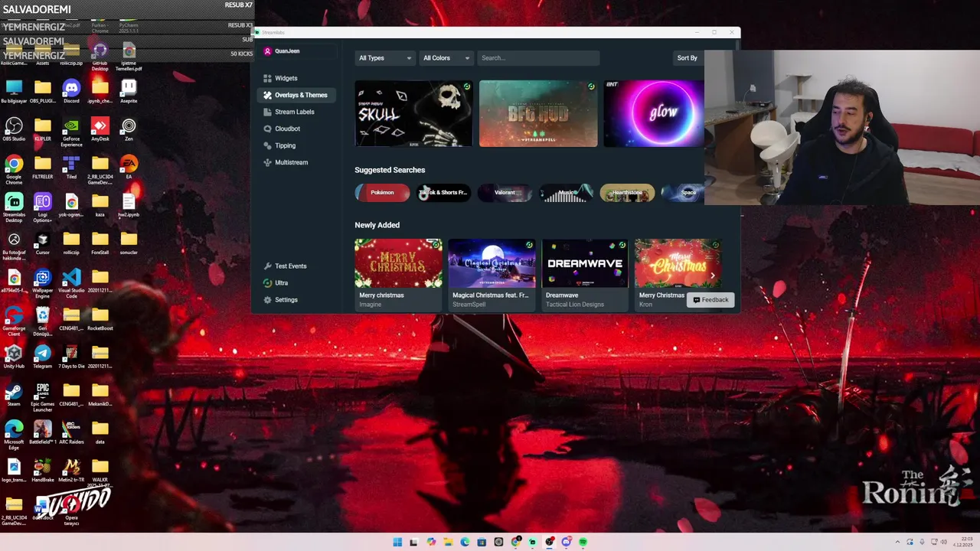Open the Zen browser desktop icon
Image resolution: width=980 pixels, height=551 pixels.
coord(129,129)
